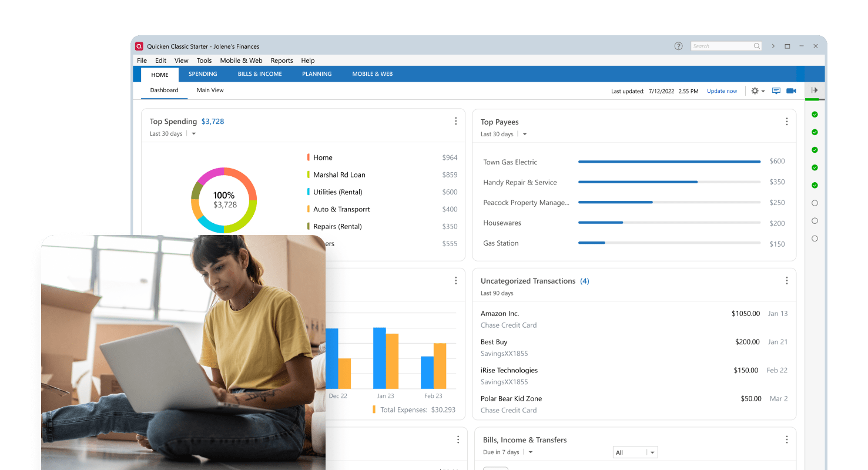Open the Uncategorized Transactions (4) link
Screen dimensions: 868x470
click(585, 281)
